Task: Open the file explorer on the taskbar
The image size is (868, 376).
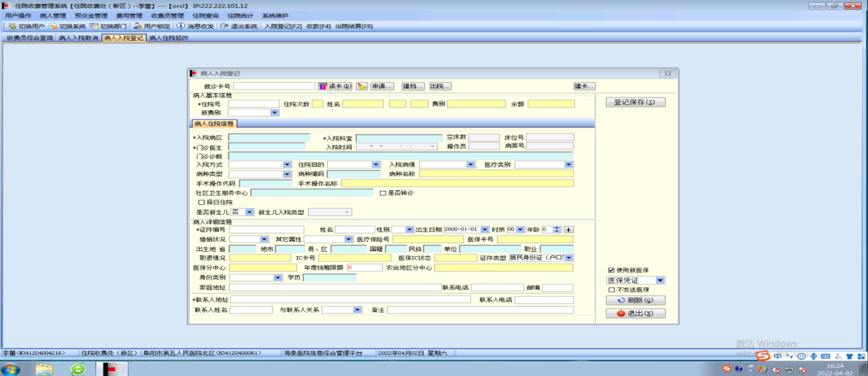Action: coord(45,369)
